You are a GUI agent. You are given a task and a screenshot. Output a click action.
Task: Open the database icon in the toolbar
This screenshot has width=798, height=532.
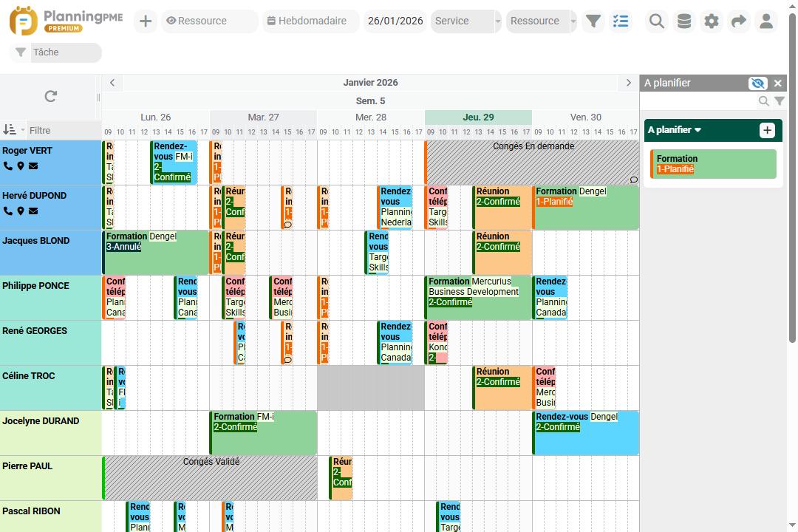pos(683,21)
